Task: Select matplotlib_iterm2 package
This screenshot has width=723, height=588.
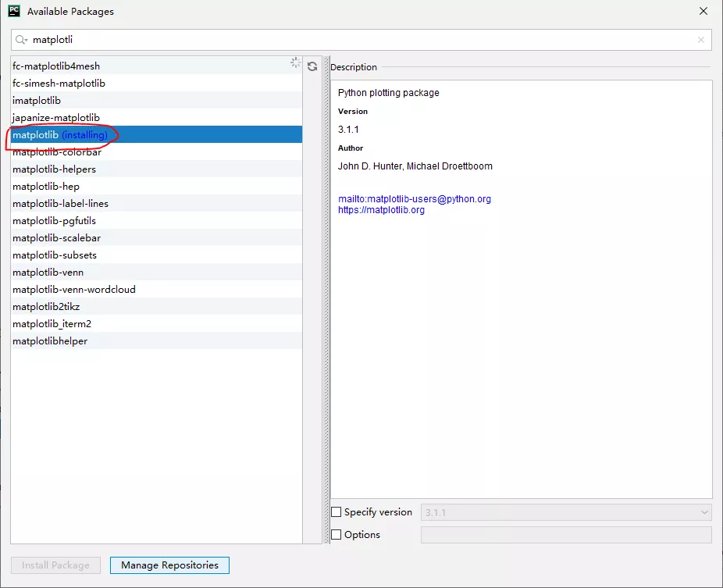Action: 157,324
